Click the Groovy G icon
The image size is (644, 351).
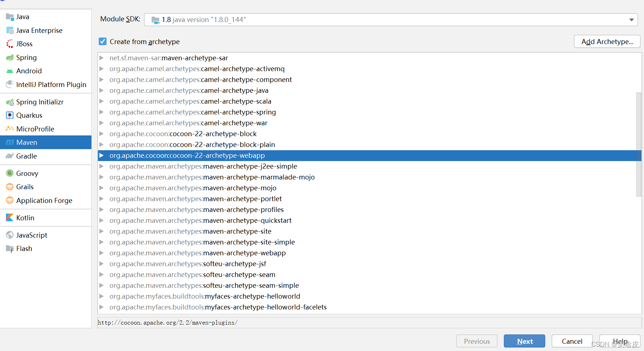point(10,173)
